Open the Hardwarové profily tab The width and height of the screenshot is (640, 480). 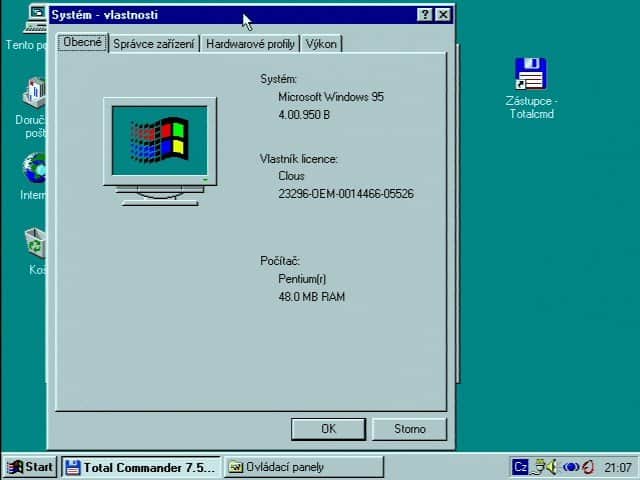tap(250, 44)
